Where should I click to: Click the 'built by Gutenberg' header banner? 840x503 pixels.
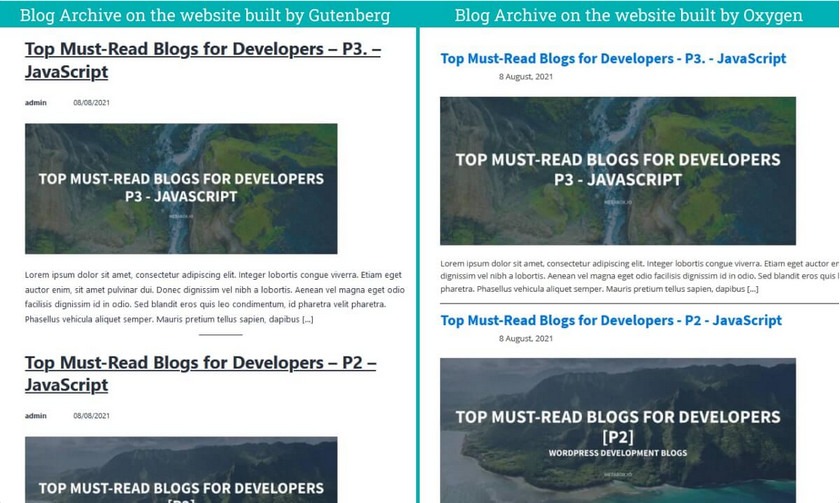(205, 15)
